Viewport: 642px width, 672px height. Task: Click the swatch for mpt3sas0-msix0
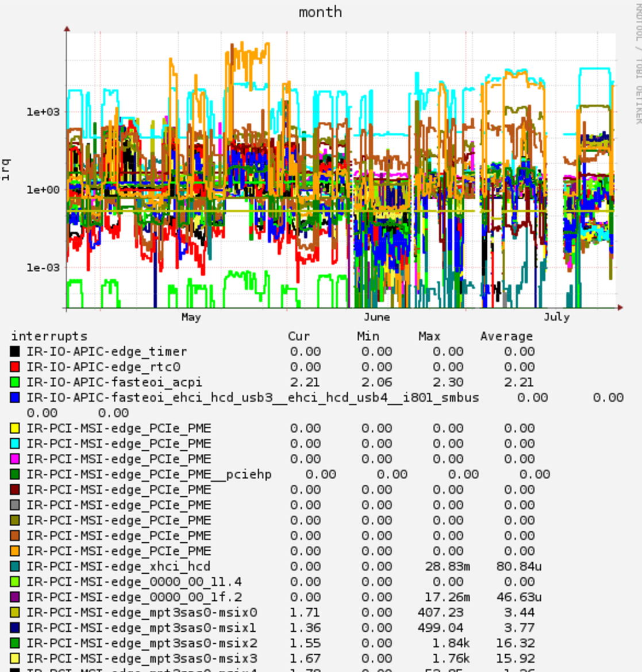(x=15, y=612)
